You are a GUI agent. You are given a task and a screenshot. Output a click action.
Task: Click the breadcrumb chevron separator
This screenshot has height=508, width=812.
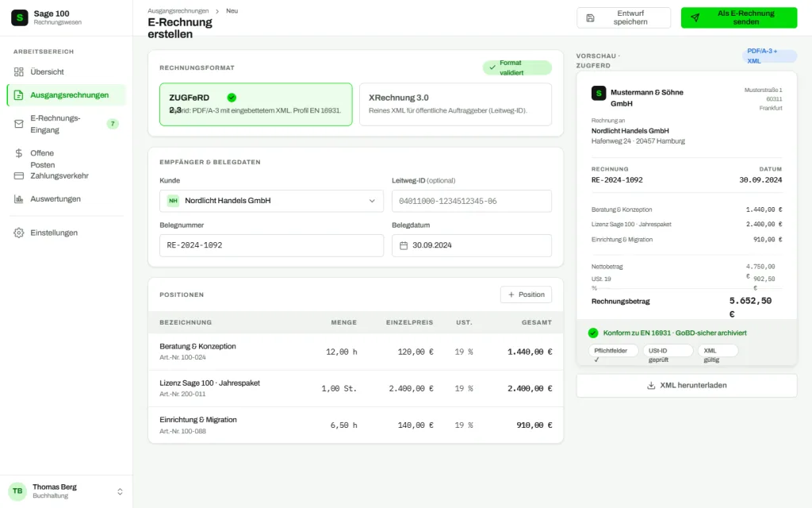pos(217,11)
